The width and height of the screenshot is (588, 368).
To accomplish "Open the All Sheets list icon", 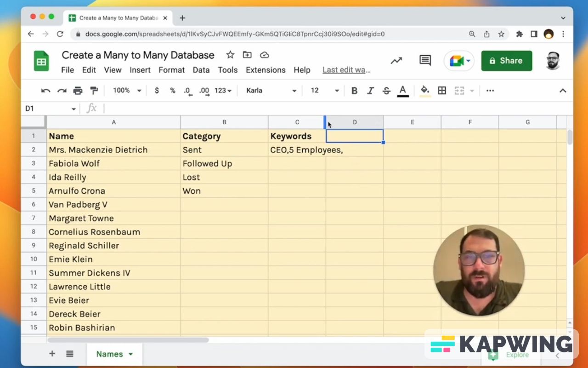I will click(70, 354).
